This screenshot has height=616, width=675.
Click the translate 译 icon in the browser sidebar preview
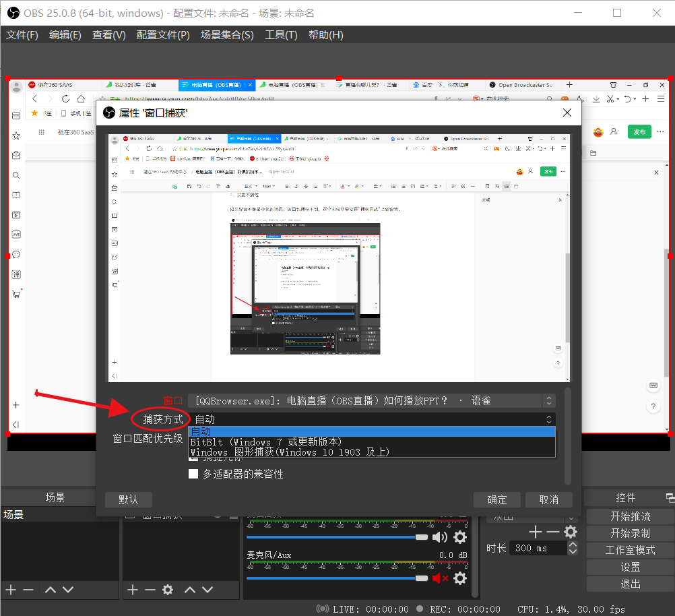click(16, 274)
